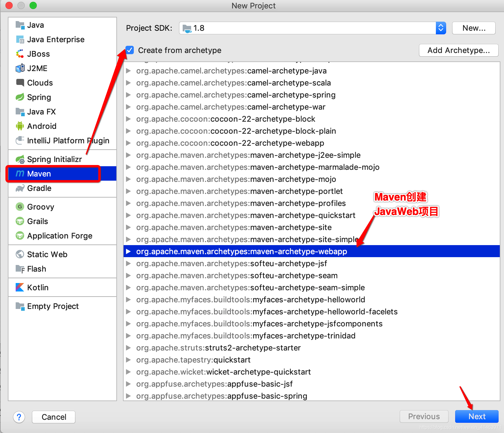
Task: Expand camel-archetype-war archetype
Action: click(128, 107)
